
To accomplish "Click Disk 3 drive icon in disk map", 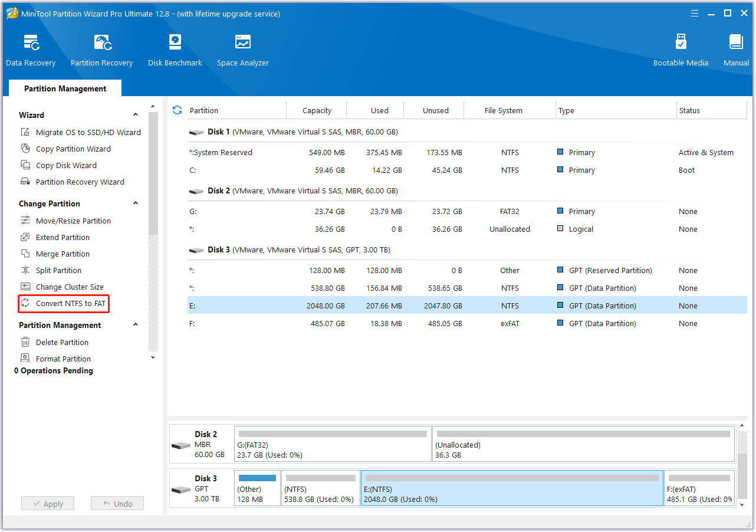I will [181, 490].
